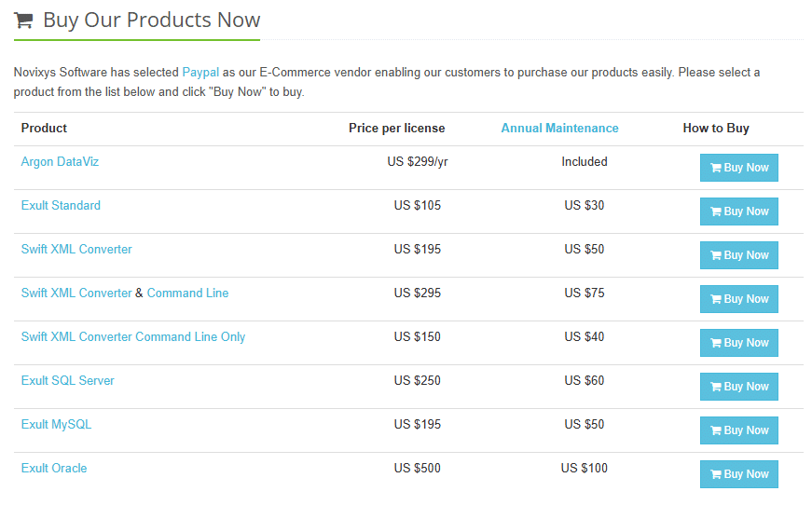Viewport: 812px width, 505px height.
Task: Click Buy Now for Exult SQL Server
Action: (738, 387)
